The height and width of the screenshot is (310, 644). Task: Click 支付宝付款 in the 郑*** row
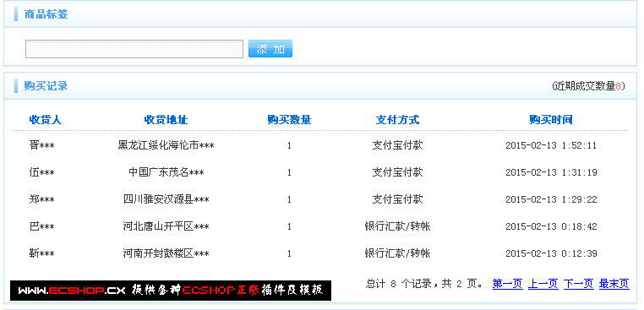coord(397,199)
